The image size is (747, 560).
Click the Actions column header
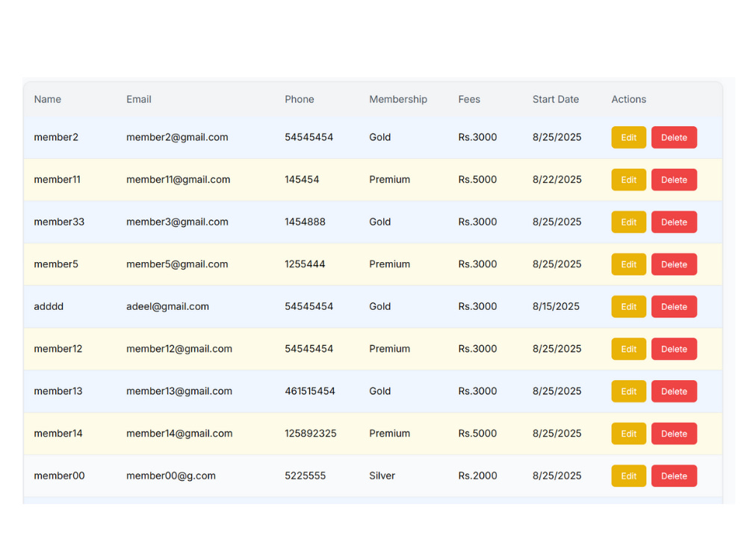tap(628, 99)
